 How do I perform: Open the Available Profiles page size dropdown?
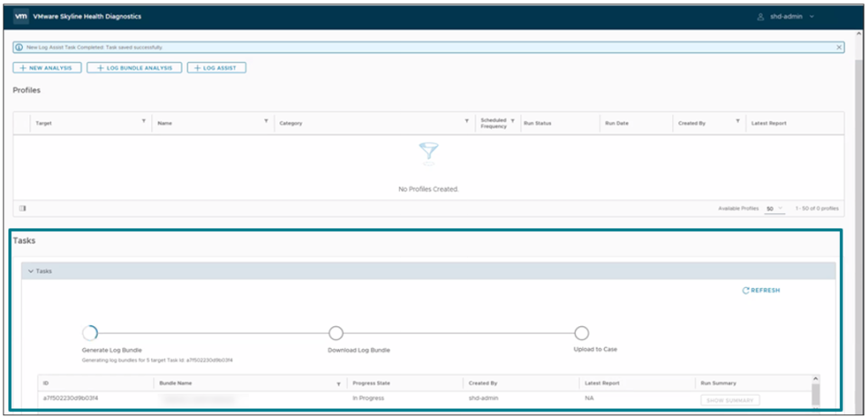point(775,209)
